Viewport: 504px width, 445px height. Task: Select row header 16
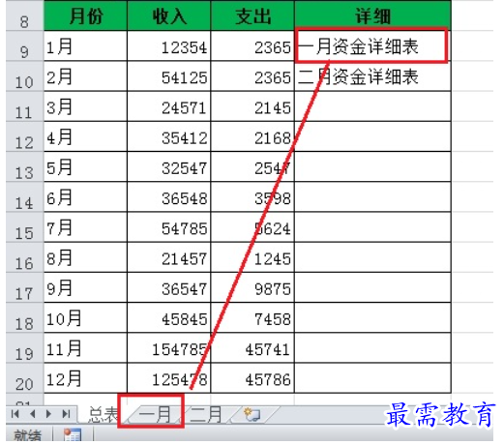[24, 257]
